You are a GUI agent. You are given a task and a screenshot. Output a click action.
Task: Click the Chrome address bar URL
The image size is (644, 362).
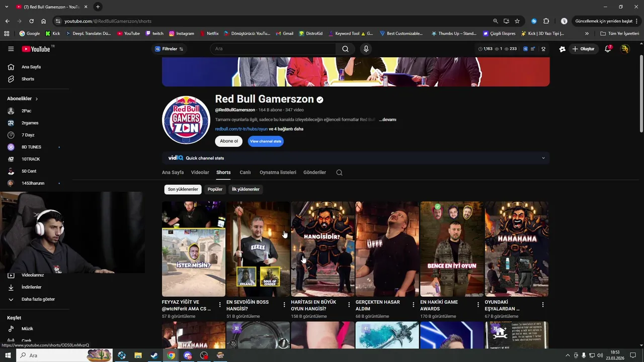point(108,21)
